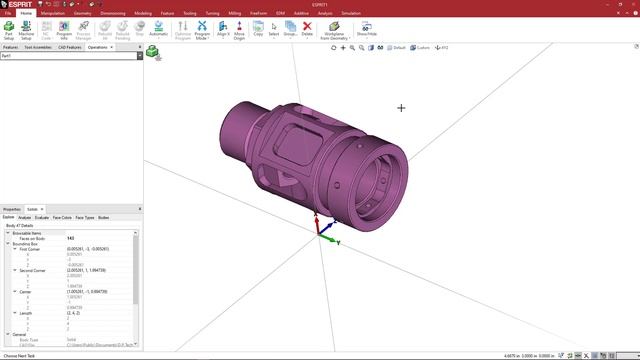Click the Faces on Body value 143
The height and width of the screenshot is (360, 640).
(71, 238)
